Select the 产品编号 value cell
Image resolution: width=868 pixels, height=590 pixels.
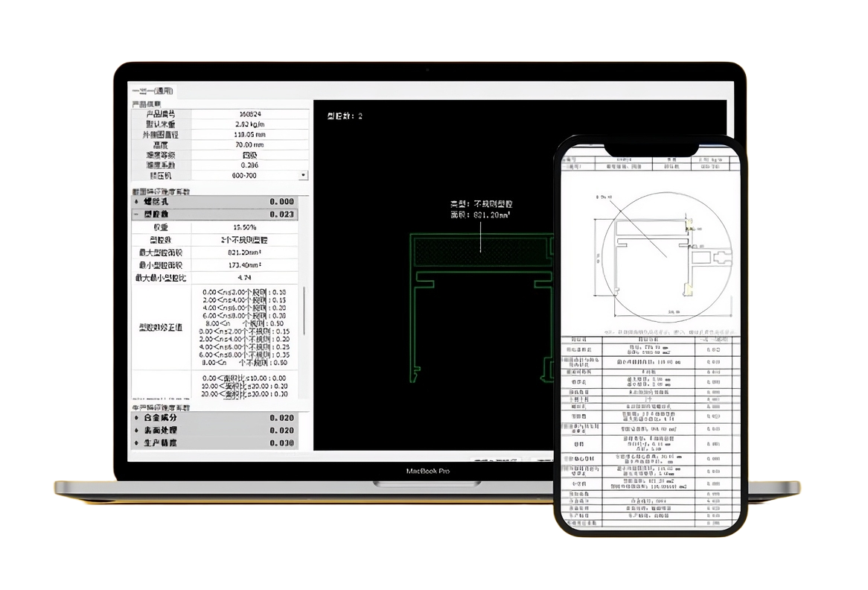pyautogui.click(x=249, y=113)
